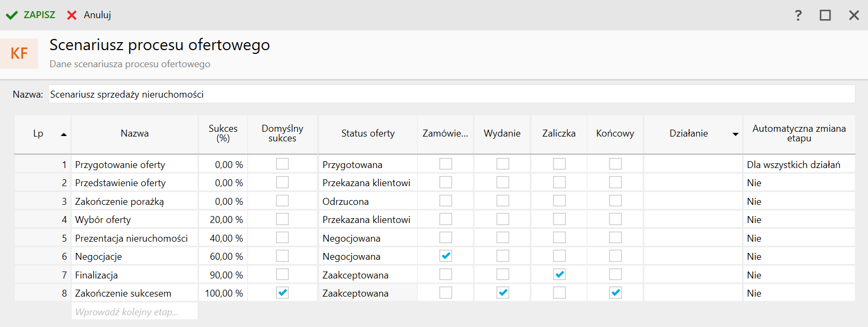Click the KF scenario logo icon

[x=19, y=53]
